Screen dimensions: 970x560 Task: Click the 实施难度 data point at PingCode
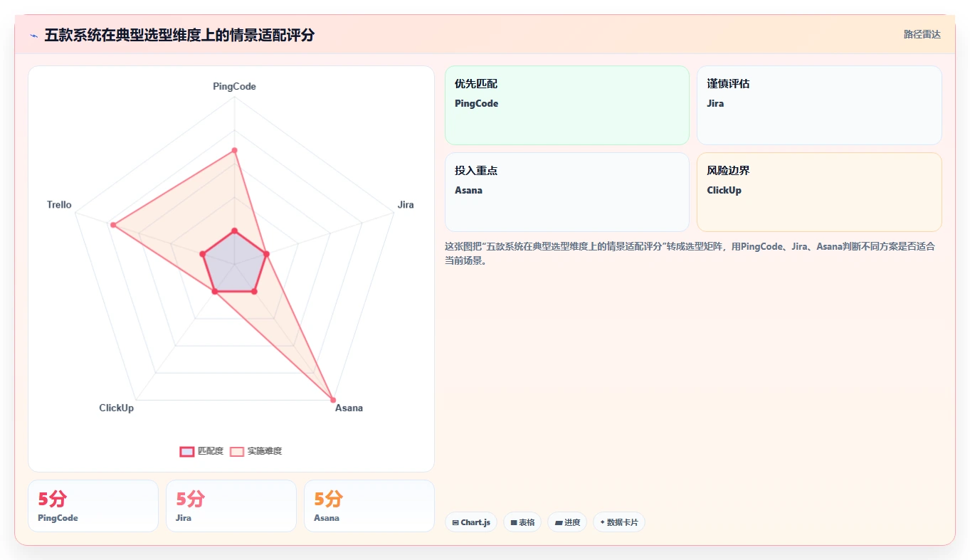click(x=234, y=150)
